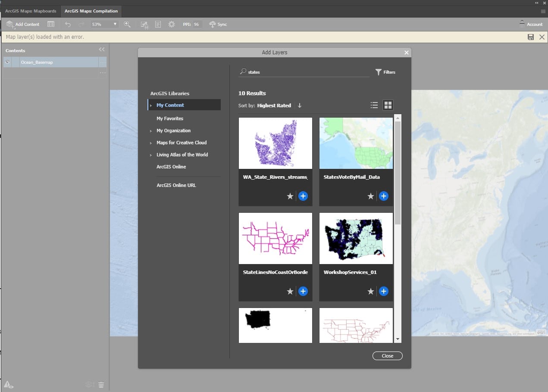The height and width of the screenshot is (392, 548).
Task: Toggle visibility eye of Ocean_Basemap layer
Action: 7,62
